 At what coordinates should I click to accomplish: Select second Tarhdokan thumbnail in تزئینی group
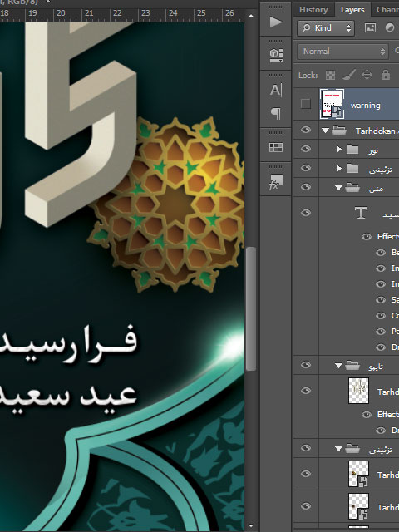tap(358, 506)
